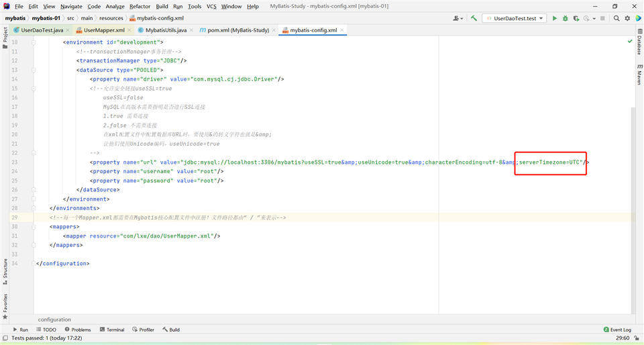Screen dimensions: 644x345
Task: Open the Navigate menu
Action: 72,6
